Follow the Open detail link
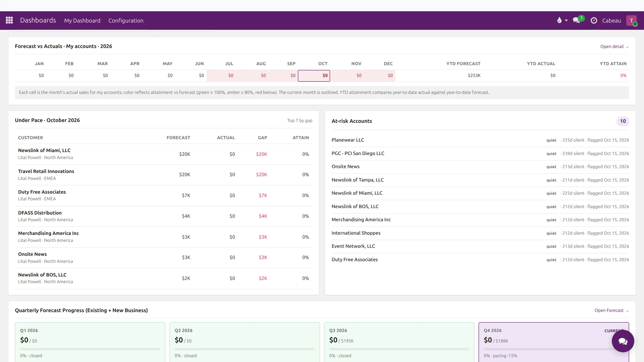 pos(614,46)
